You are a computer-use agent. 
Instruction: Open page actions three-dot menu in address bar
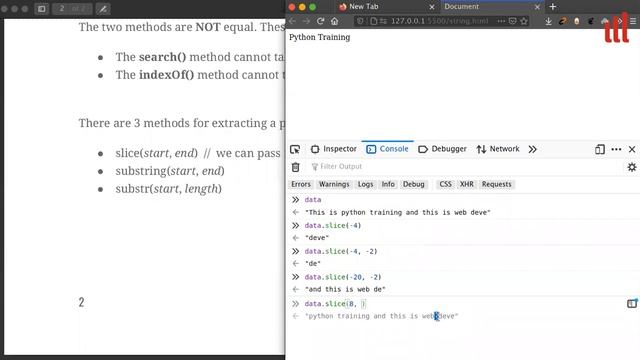501,21
